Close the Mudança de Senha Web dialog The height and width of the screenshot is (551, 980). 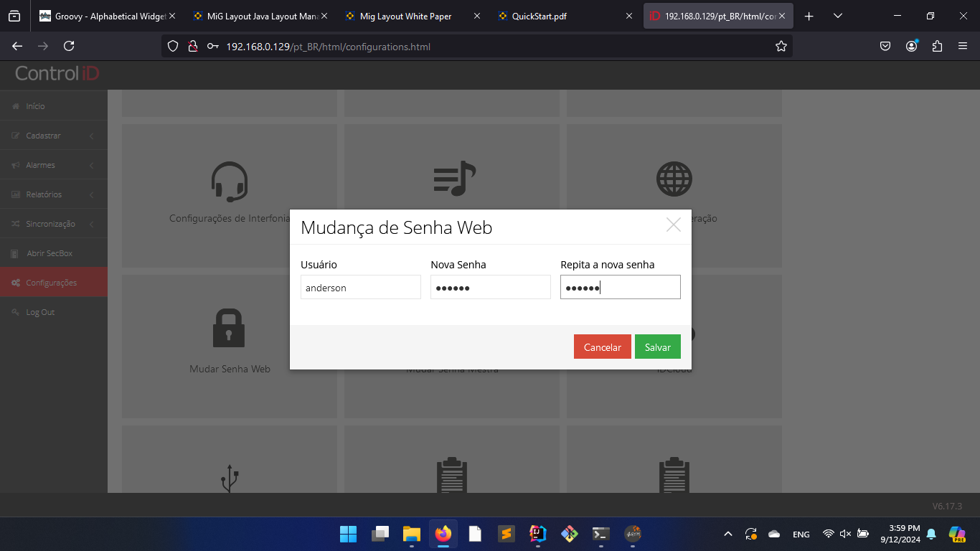pyautogui.click(x=673, y=225)
